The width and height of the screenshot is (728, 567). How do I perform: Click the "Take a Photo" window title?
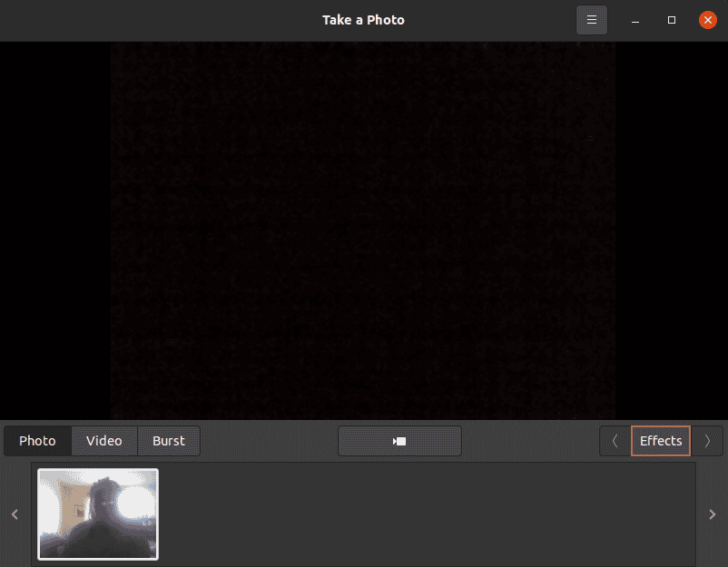[363, 20]
